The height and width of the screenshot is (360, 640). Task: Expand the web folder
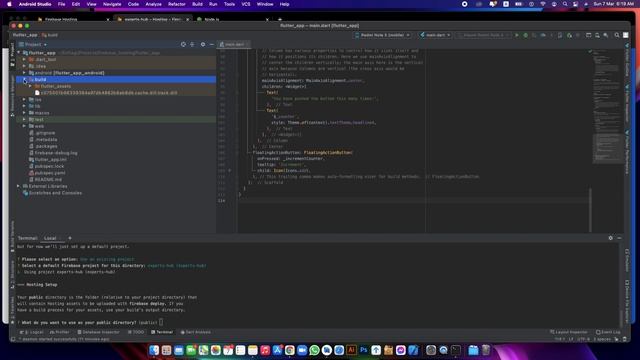[x=24, y=126]
